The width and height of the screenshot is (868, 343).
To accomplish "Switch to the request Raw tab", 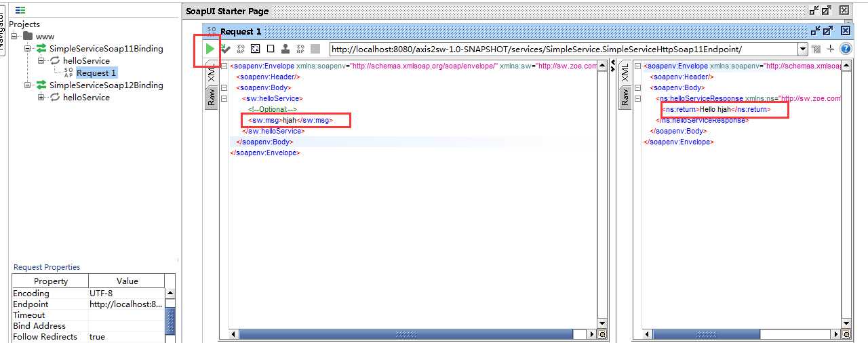I will [x=211, y=96].
